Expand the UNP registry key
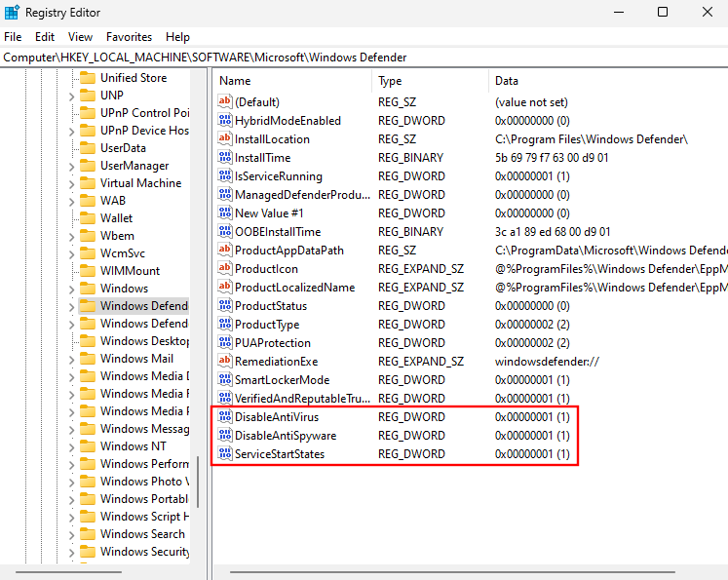 click(x=71, y=96)
